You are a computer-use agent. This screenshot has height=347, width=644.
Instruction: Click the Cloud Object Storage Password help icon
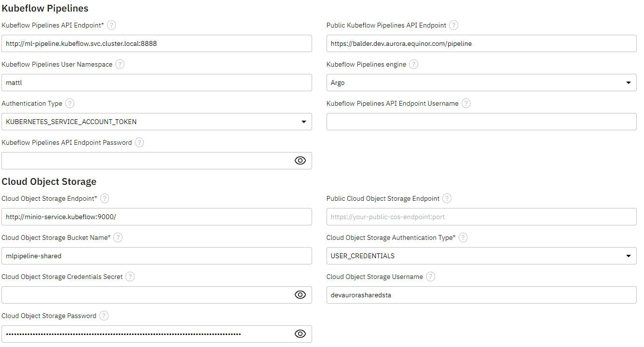pos(103,316)
